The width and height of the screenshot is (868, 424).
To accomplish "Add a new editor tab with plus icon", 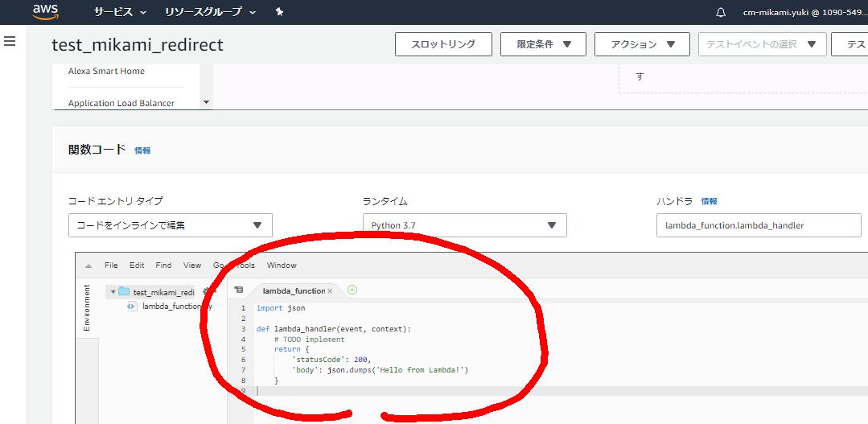I will click(352, 290).
